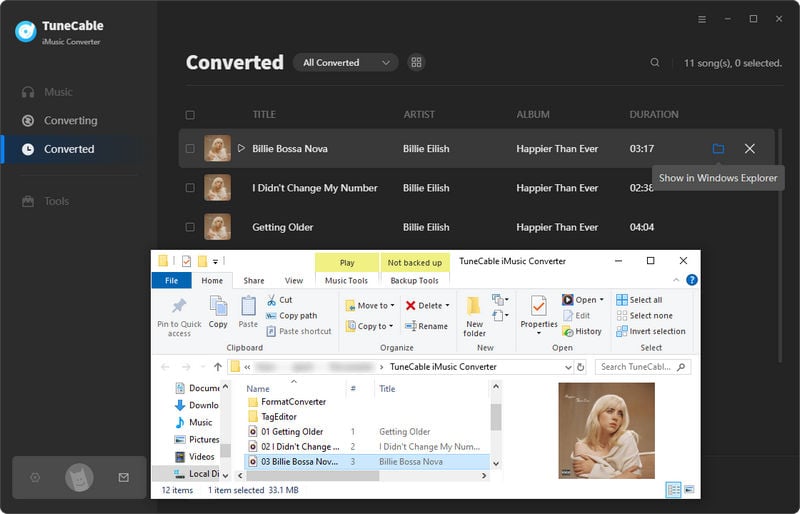The image size is (800, 514).
Task: Click History in Open group
Action: click(582, 331)
